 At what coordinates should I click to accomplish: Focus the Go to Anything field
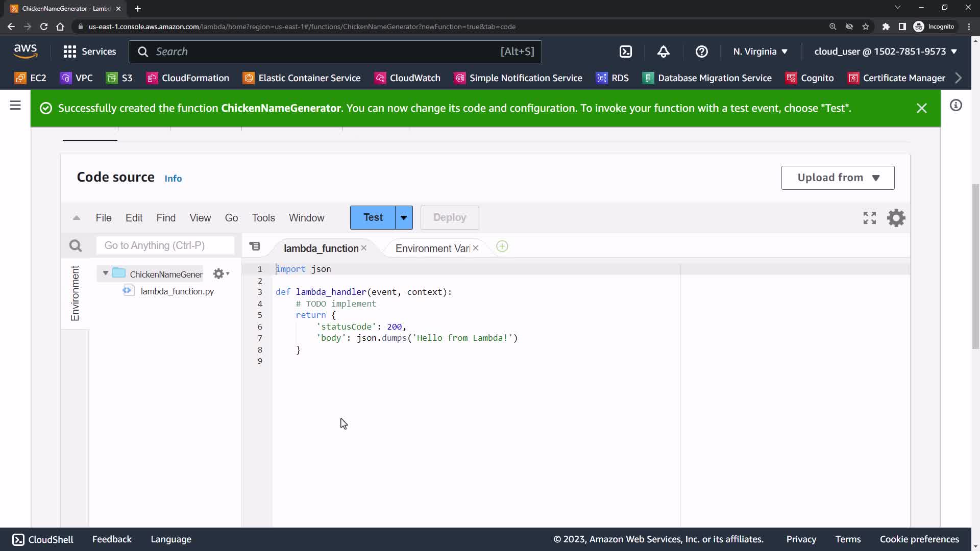[x=165, y=245]
